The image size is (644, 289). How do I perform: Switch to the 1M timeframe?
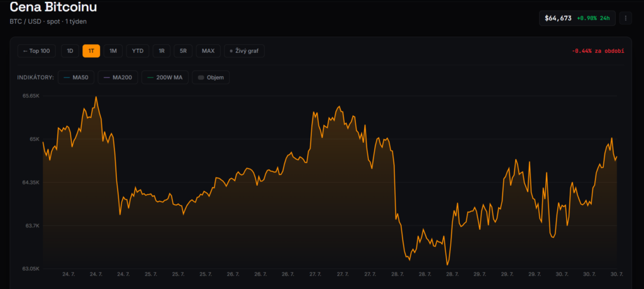coord(113,51)
